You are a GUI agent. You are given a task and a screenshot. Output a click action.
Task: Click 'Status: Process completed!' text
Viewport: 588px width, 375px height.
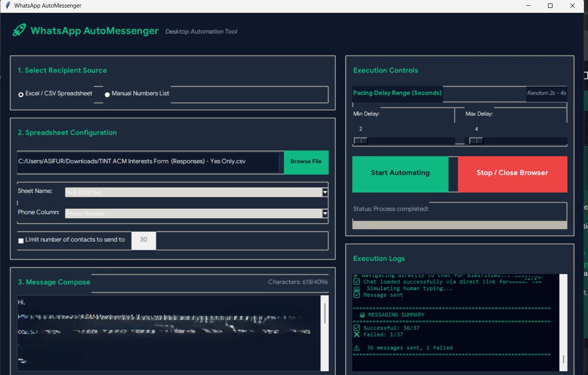(391, 209)
